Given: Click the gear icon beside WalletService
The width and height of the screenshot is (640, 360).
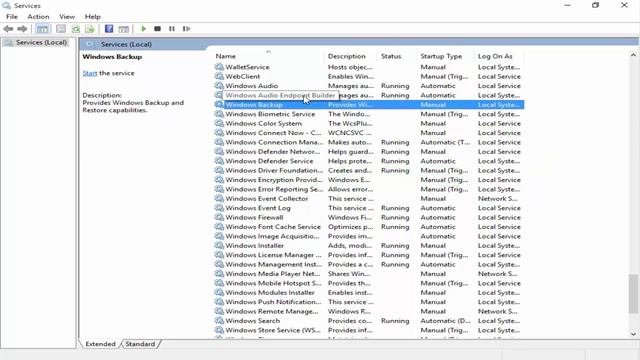Looking at the screenshot, I should tap(219, 67).
